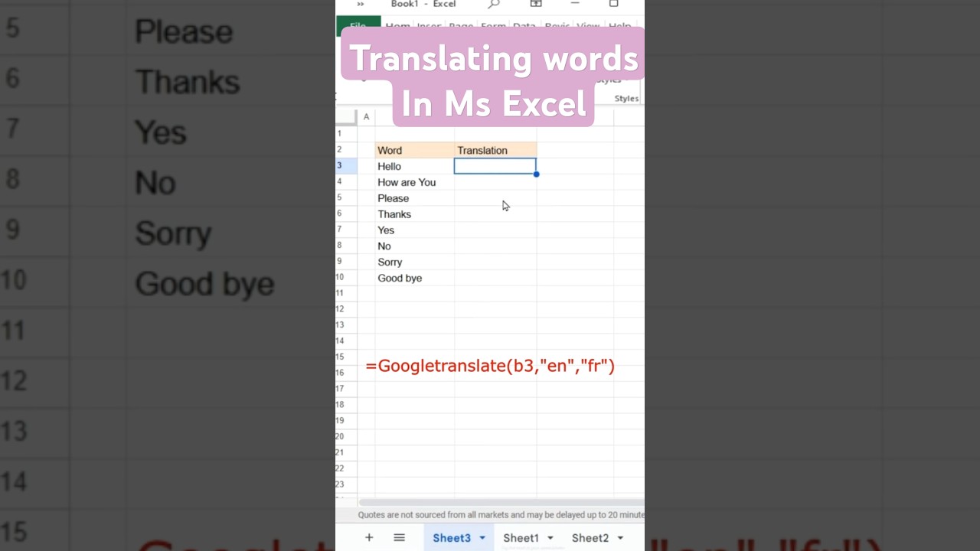Click the select-all corner box
Screen dimensions: 980x551
pyautogui.click(x=346, y=117)
